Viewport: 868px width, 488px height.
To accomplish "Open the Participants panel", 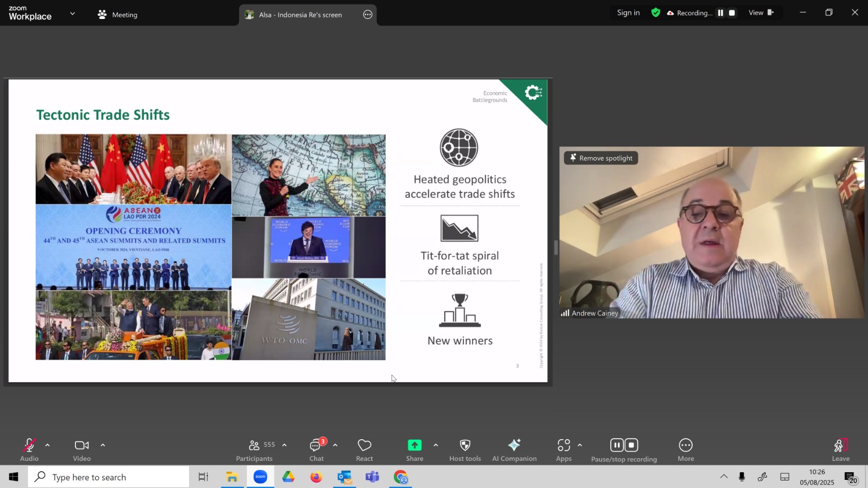I will coord(255,450).
